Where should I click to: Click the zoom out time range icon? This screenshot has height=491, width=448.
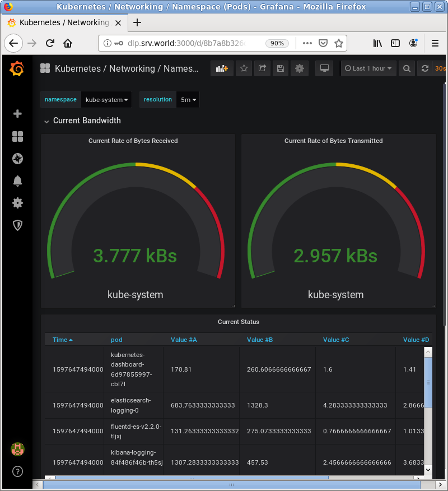407,68
